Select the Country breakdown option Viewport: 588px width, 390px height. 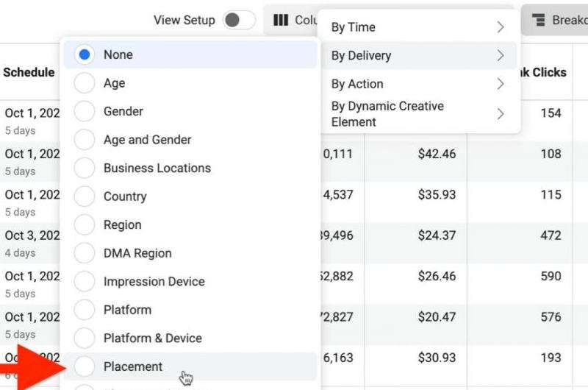pyautogui.click(x=85, y=196)
